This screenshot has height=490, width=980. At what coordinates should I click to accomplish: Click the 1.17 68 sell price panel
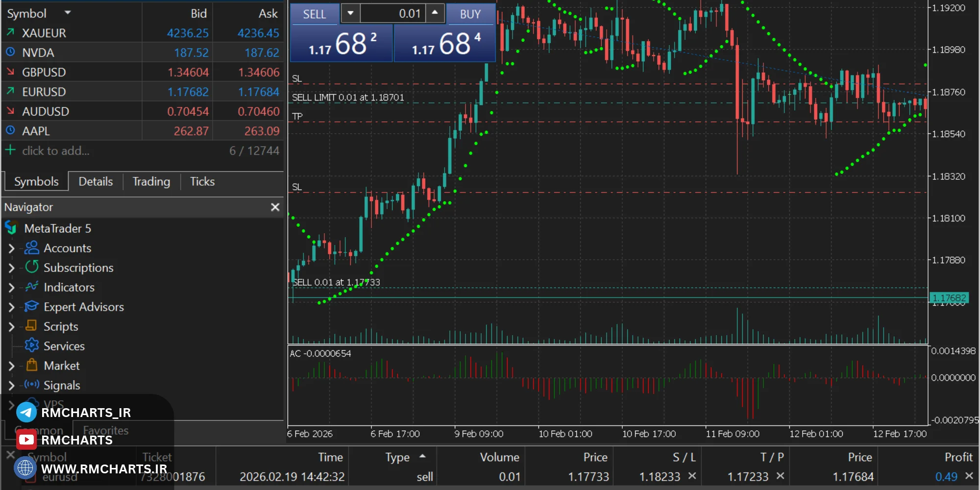[342, 43]
